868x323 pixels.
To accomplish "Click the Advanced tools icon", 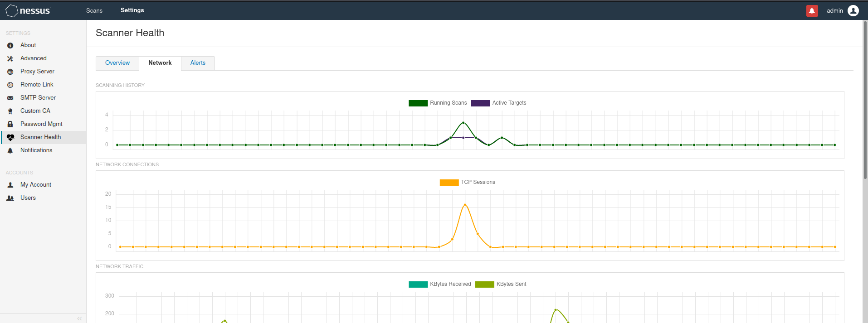I will click(x=10, y=58).
